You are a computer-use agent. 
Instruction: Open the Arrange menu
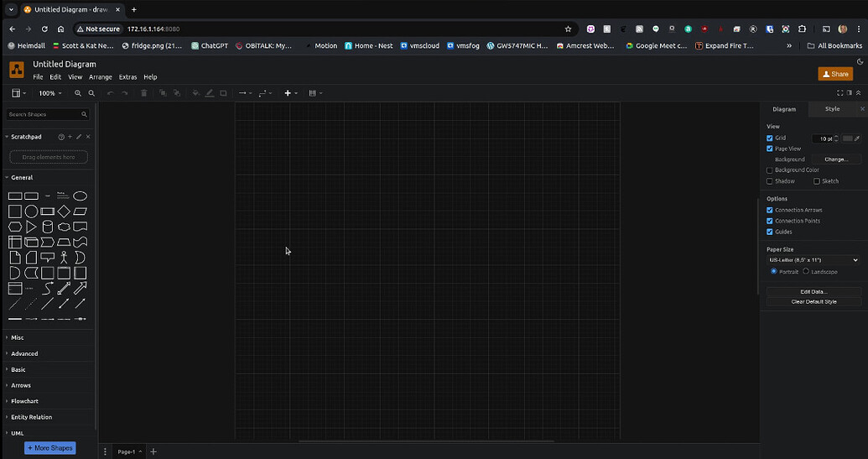tap(100, 77)
